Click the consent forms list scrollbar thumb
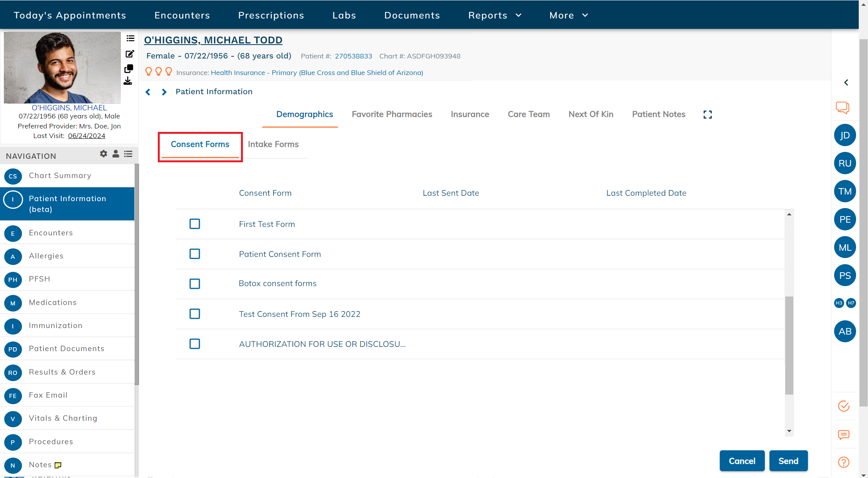 pos(789,345)
